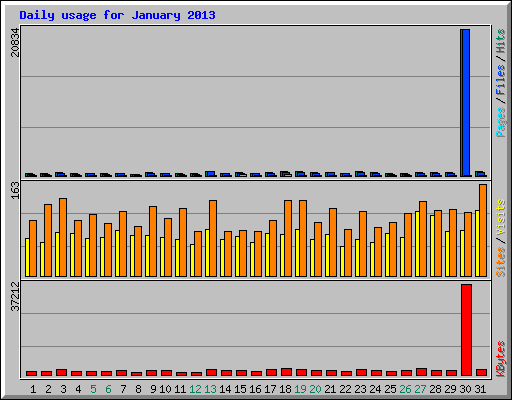
Task: Click the orange Sites bar for day 18
Action: point(288,238)
